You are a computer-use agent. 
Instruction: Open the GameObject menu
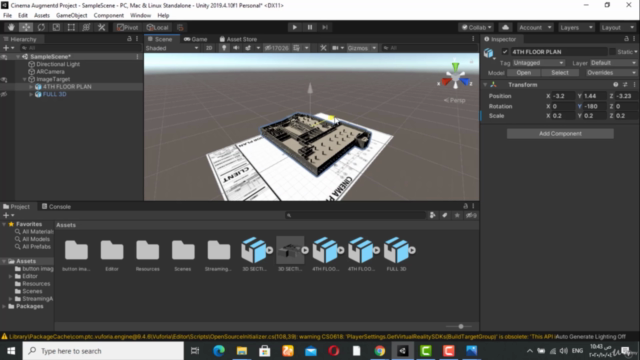click(71, 16)
